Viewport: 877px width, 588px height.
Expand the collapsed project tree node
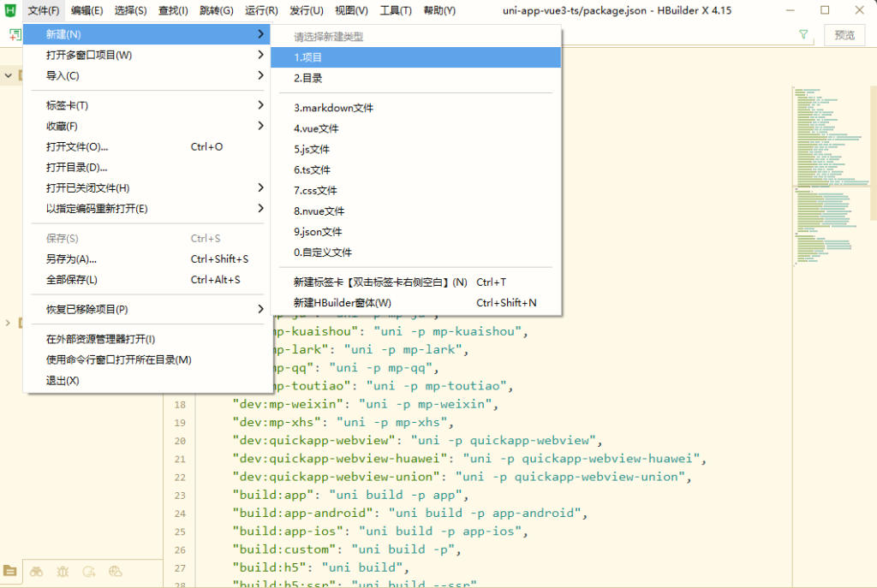tap(9, 323)
